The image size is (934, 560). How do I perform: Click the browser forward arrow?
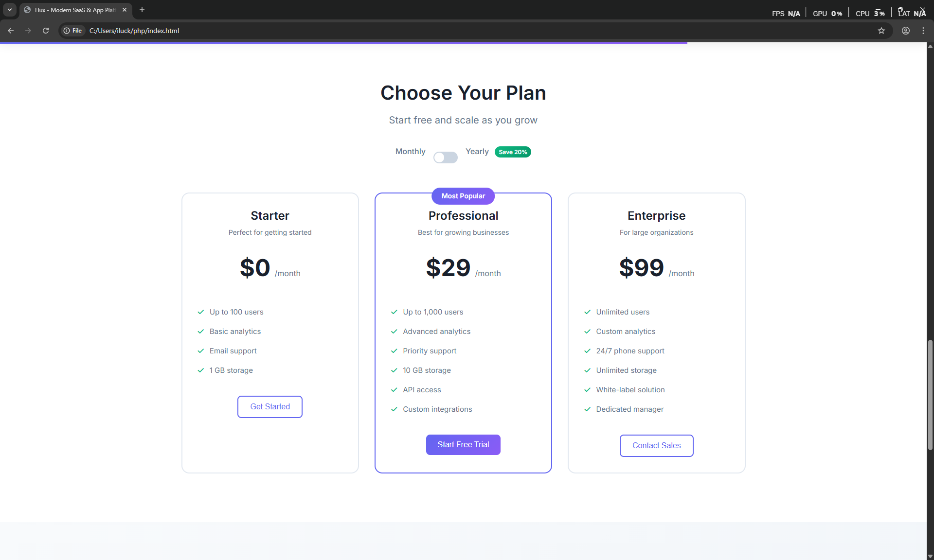pos(28,31)
